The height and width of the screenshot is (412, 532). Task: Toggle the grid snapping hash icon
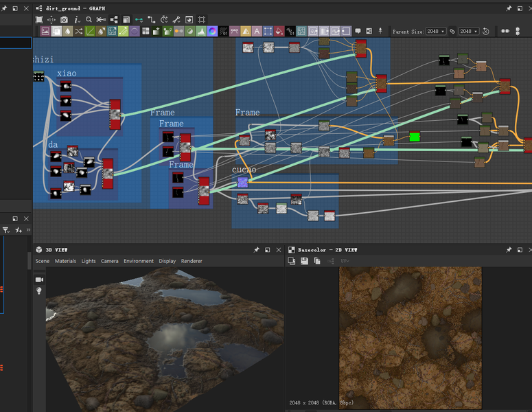click(202, 20)
